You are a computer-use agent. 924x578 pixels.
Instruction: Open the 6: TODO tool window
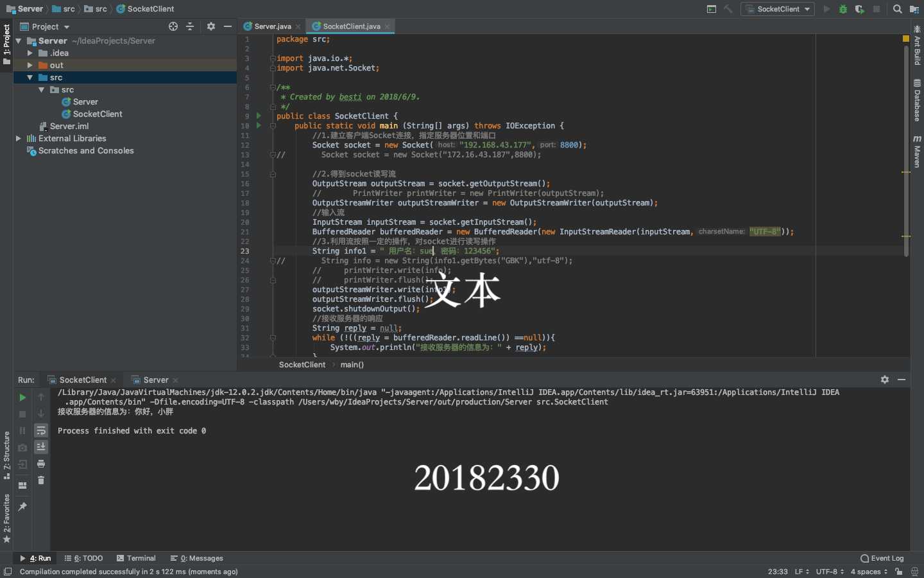(84, 558)
